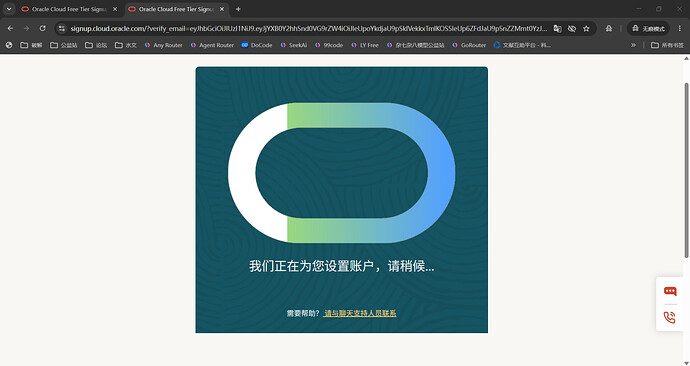The image size is (690, 366).
Task: Open the tab search dropdown arrow
Action: (9, 9)
